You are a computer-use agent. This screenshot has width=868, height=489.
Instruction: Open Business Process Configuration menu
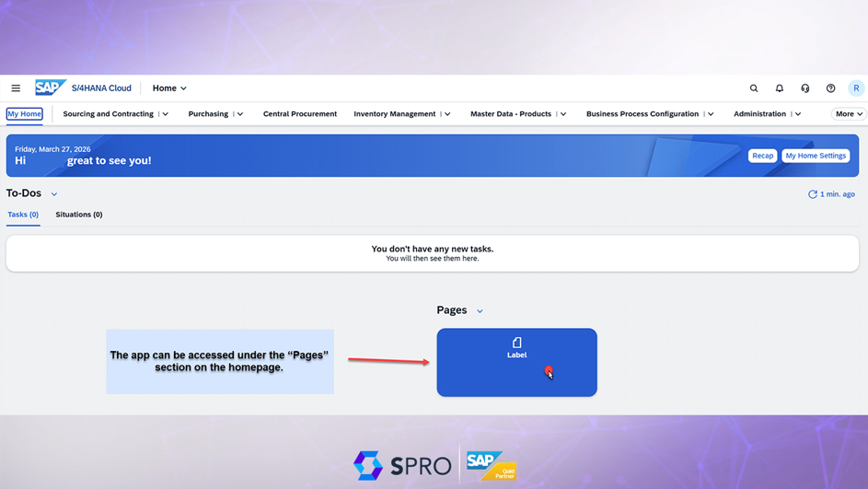click(x=642, y=113)
